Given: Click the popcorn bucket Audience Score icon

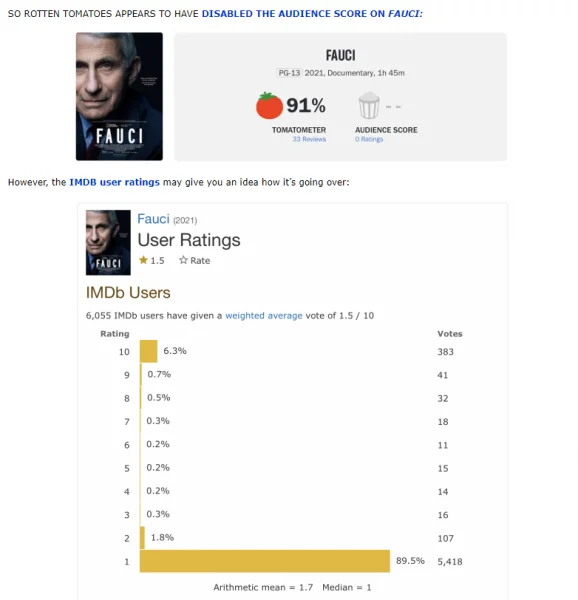Looking at the screenshot, I should pyautogui.click(x=369, y=105).
